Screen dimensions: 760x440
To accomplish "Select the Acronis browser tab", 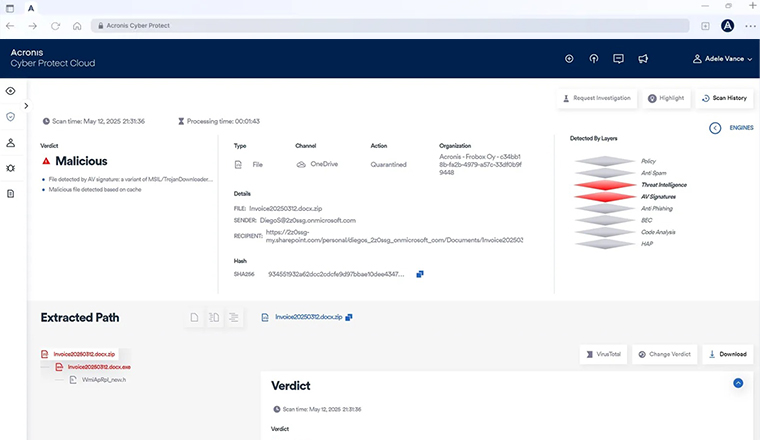I will pos(31,8).
